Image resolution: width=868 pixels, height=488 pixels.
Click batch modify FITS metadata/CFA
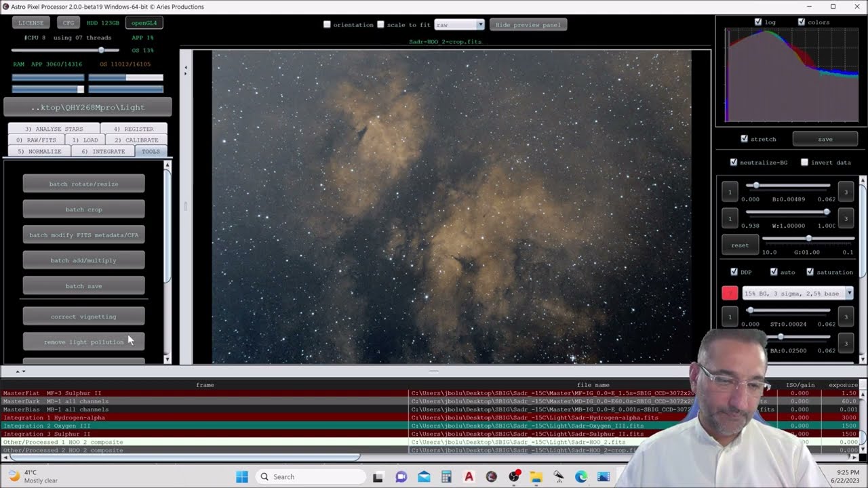pyautogui.click(x=84, y=235)
